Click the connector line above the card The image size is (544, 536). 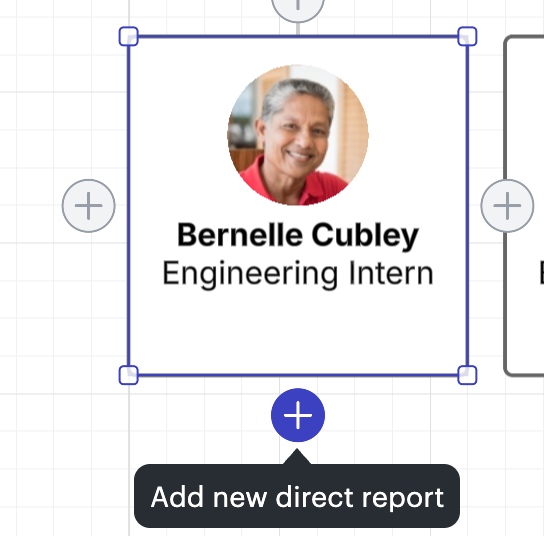point(298,29)
